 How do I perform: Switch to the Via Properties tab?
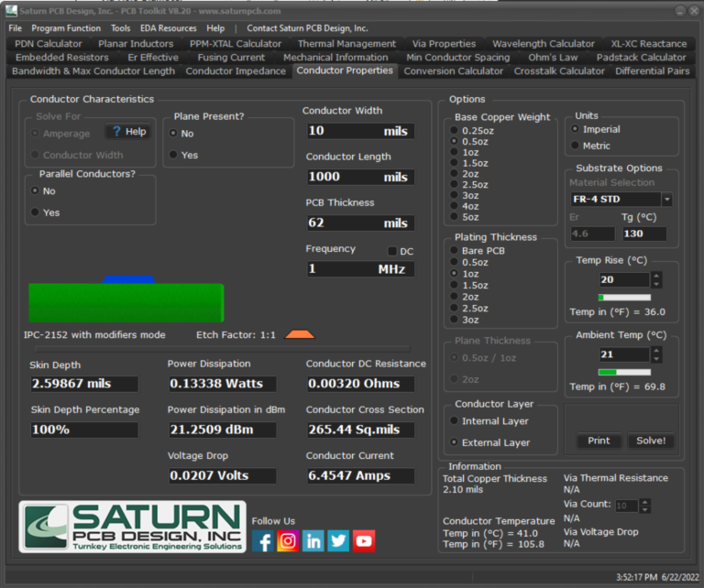click(x=444, y=43)
